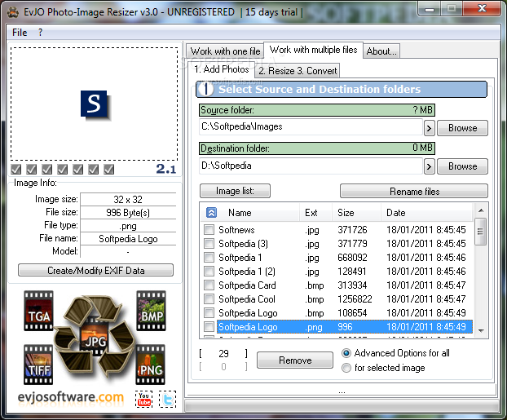
Task: Select Softpedia Cool file name
Action: tap(247, 299)
